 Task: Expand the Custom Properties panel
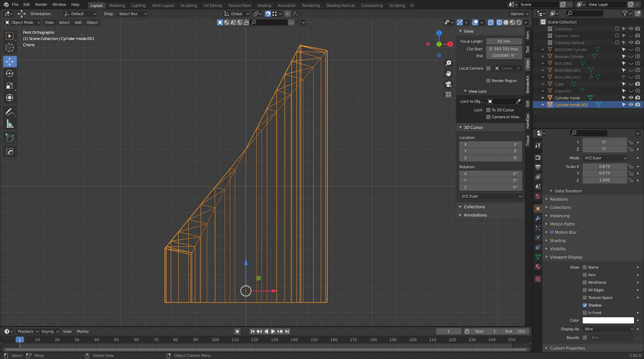(x=567, y=348)
